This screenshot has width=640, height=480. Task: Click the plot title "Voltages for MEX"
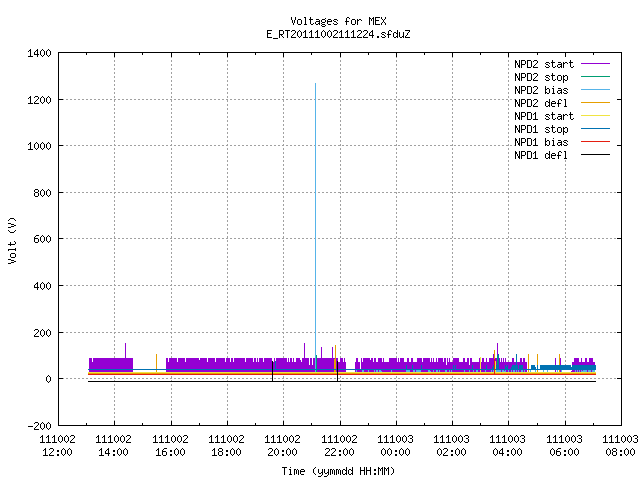[338, 21]
